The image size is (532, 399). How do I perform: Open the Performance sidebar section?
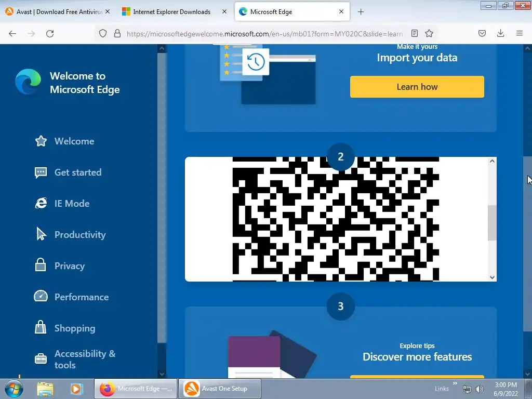coord(71,297)
